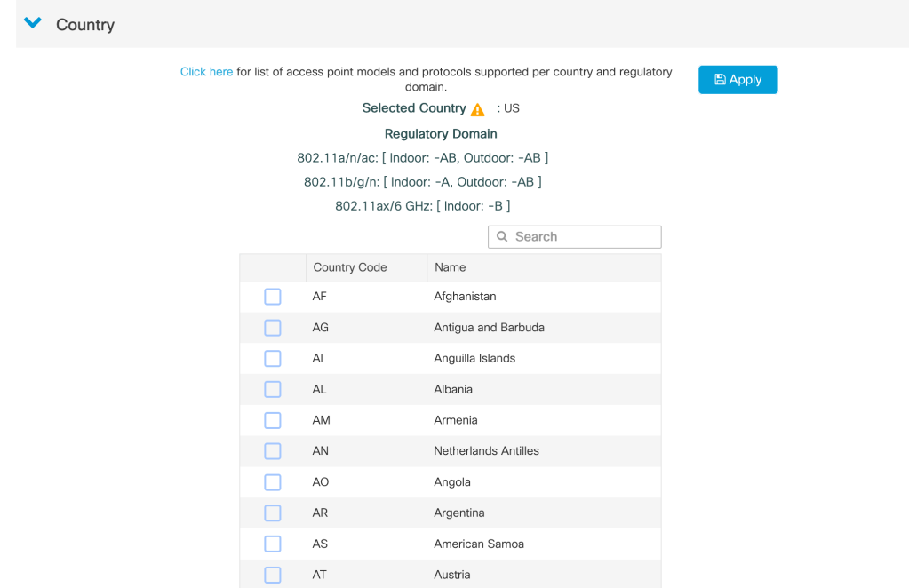Click the magnifier icon in search box
The height and width of the screenshot is (588, 909).
502,237
